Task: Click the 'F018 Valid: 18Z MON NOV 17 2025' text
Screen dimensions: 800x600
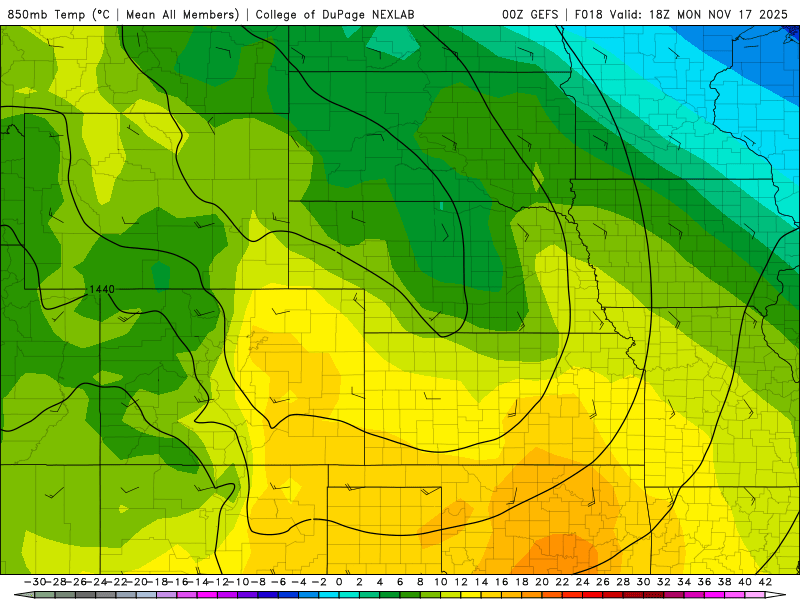Action: (x=681, y=14)
